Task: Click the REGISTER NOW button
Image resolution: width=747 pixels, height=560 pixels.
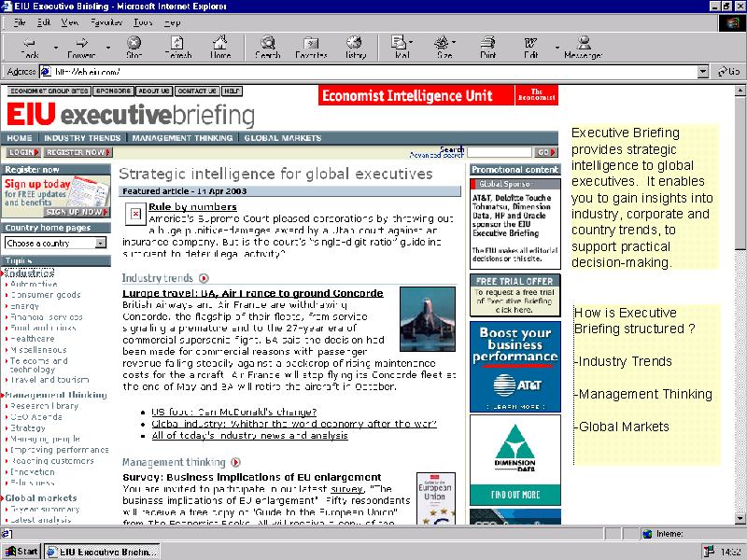Action: click(78, 152)
